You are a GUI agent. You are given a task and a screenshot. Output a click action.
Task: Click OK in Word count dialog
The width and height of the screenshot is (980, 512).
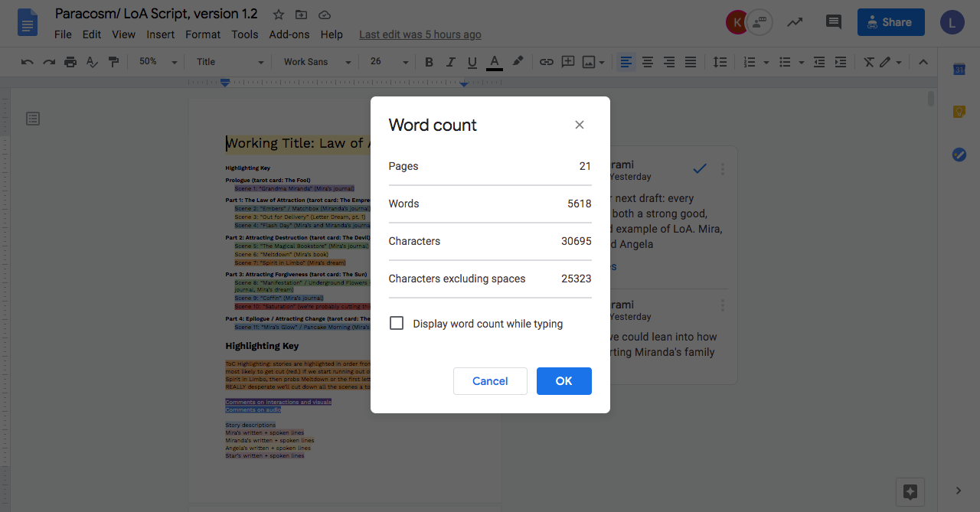click(564, 381)
